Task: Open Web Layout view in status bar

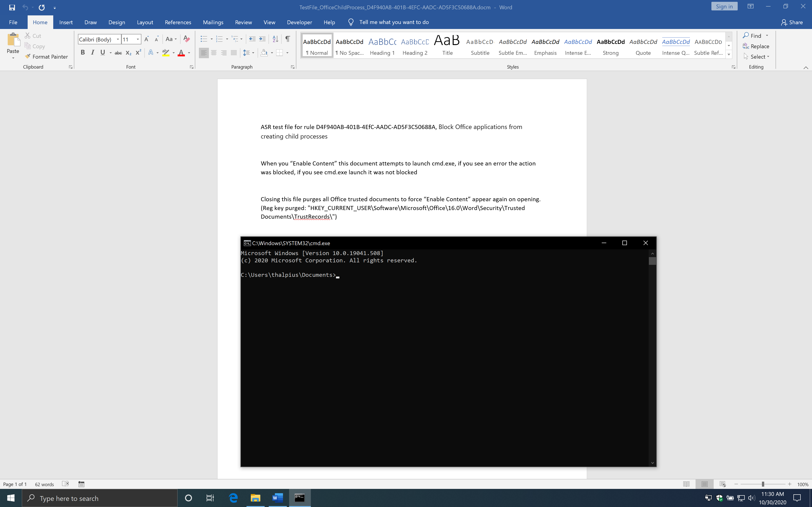Action: click(x=723, y=484)
